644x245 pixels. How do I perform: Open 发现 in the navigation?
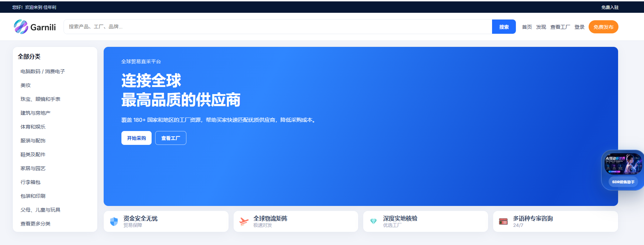tap(541, 27)
